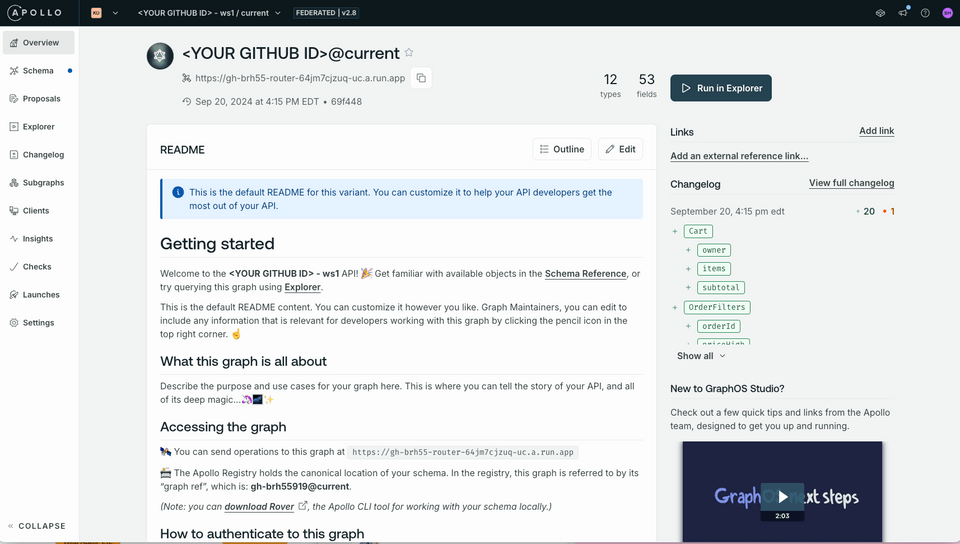
Task: Click the external link icon beside download Rover
Action: coord(302,506)
